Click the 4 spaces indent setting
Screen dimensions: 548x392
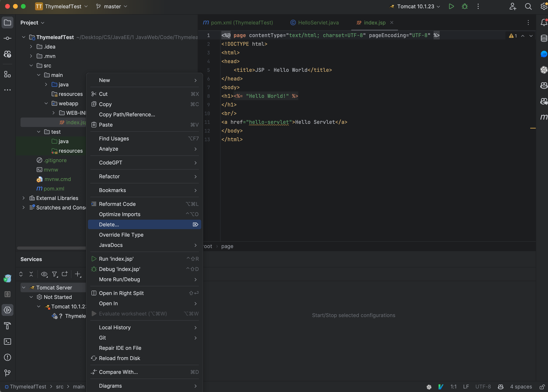521,387
